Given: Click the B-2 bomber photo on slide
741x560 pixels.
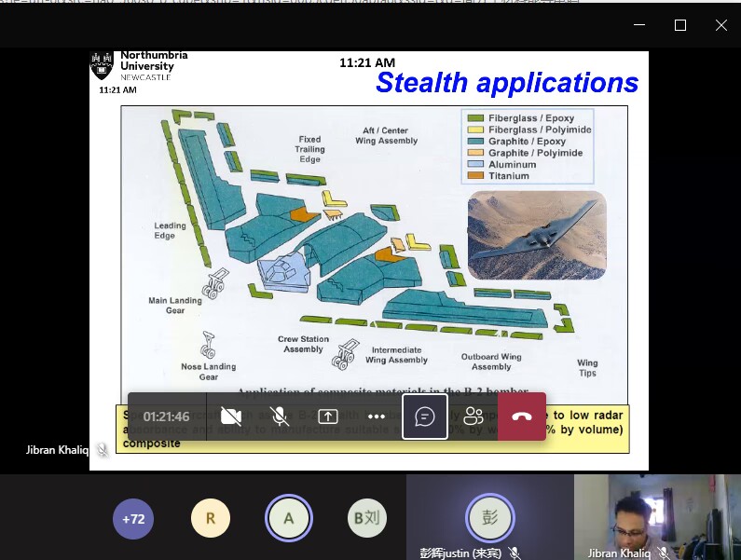Looking at the screenshot, I should [536, 235].
